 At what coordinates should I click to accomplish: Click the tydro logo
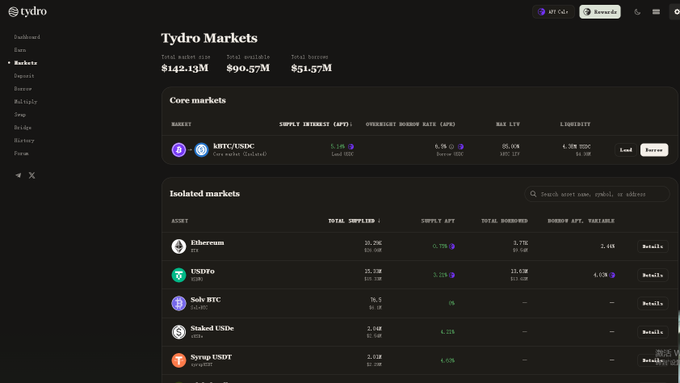tap(27, 12)
